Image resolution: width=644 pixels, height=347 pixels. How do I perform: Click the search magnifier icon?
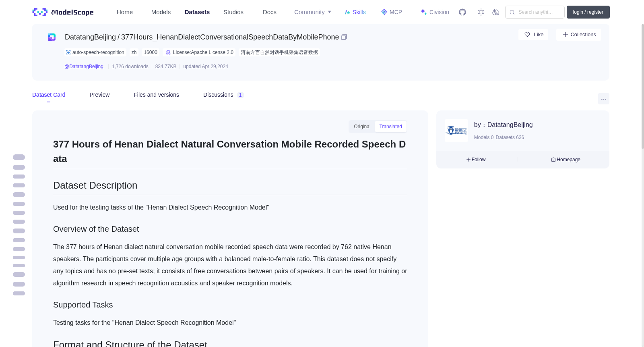click(x=512, y=12)
